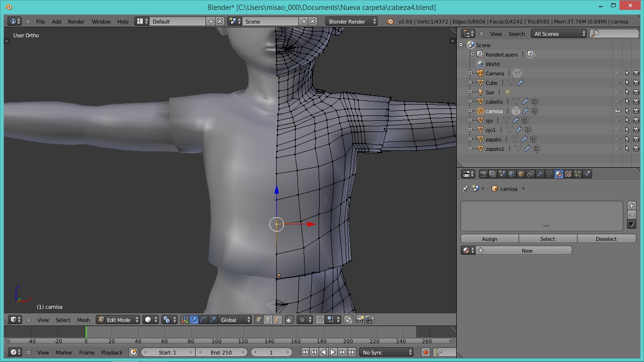Open the Modifiers properties tab wrench icon
Image resolution: width=644 pixels, height=362 pixels.
click(540, 174)
